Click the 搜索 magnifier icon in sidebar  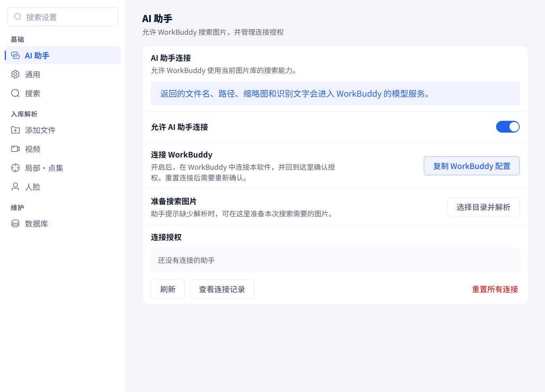15,93
